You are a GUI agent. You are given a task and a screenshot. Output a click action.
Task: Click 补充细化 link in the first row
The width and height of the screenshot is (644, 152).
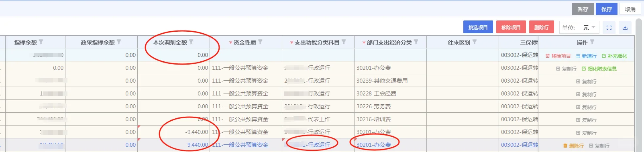tap(614, 56)
